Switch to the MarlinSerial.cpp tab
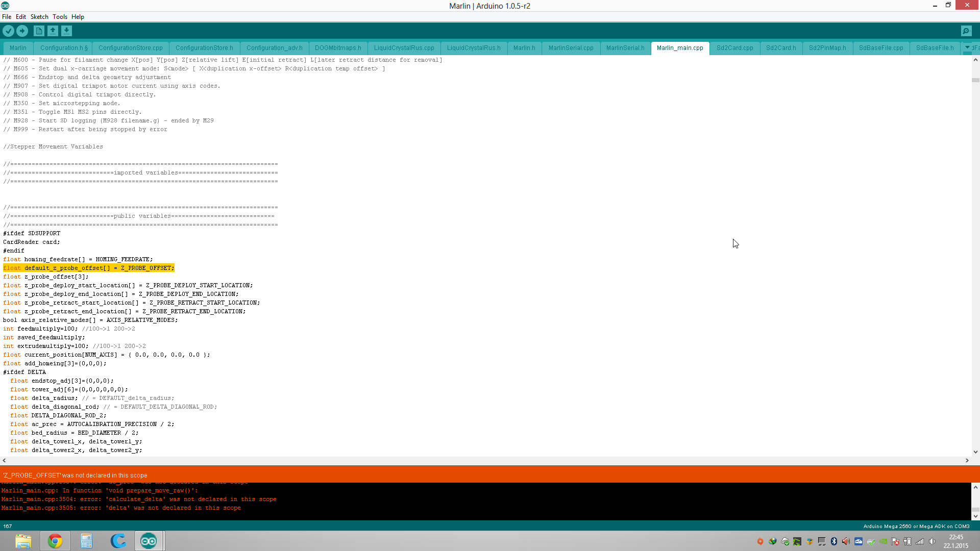 pyautogui.click(x=571, y=48)
